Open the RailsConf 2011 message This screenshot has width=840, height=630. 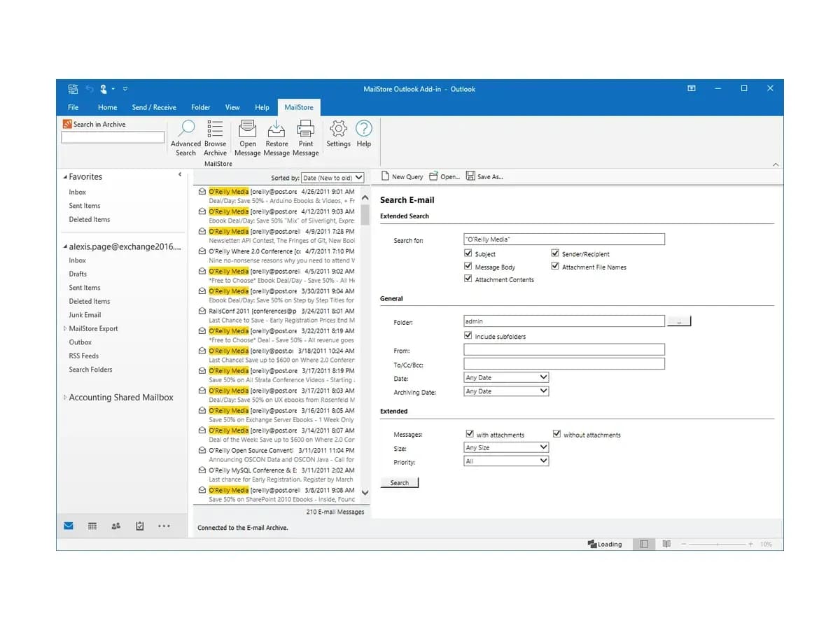277,315
